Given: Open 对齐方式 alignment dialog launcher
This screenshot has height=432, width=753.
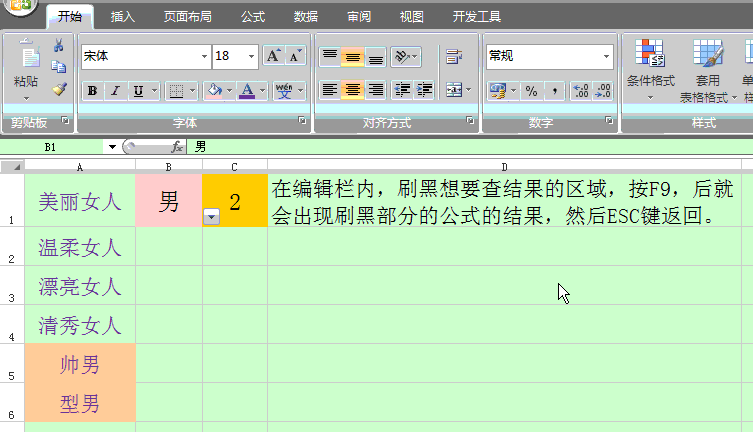Looking at the screenshot, I should (x=470, y=120).
